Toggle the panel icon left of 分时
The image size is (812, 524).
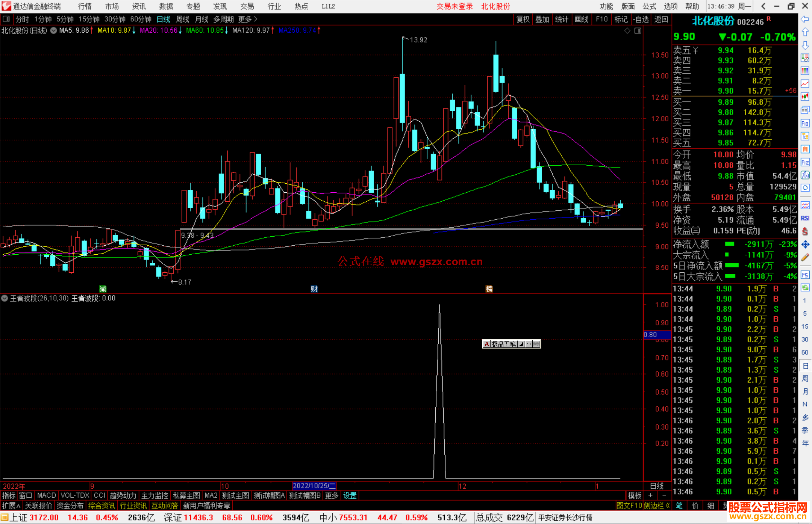(x=6, y=19)
